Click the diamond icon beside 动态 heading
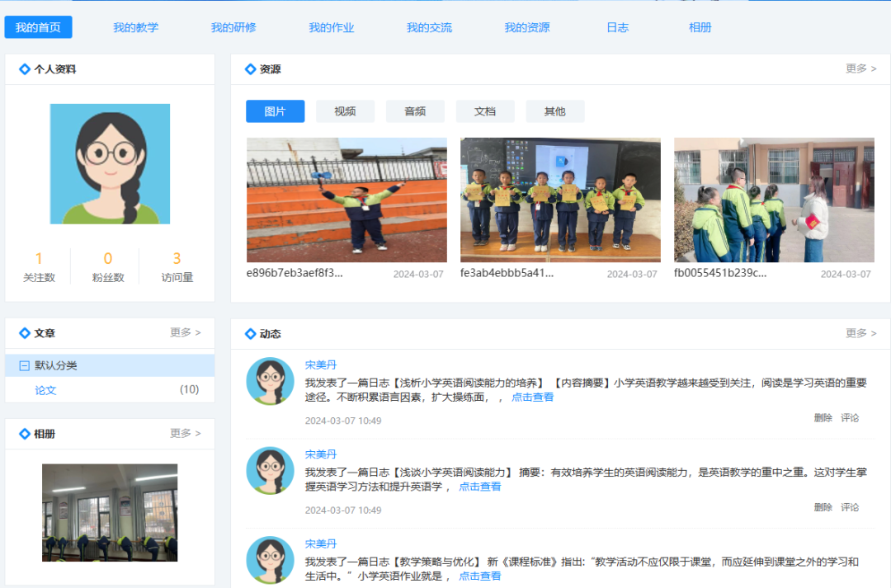Screen dimensions: 891x588 pyautogui.click(x=249, y=333)
